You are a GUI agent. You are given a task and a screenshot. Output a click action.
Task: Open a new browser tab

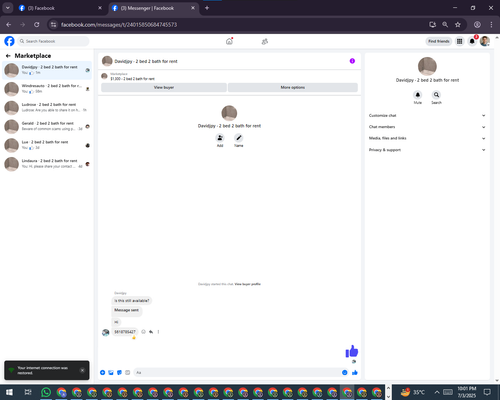point(207,8)
